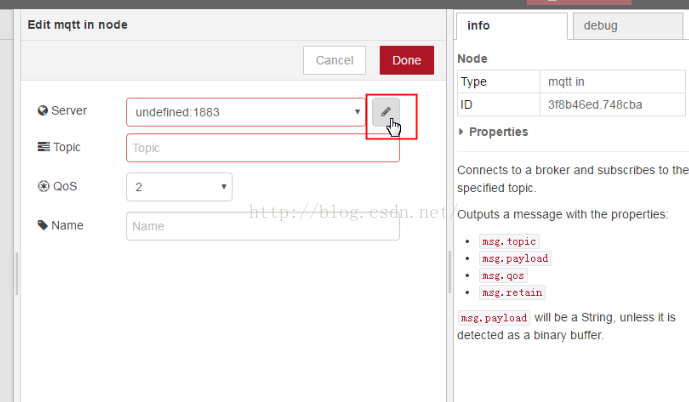This screenshot has width=689, height=402.
Task: Focus the Name input field
Action: [x=262, y=226]
